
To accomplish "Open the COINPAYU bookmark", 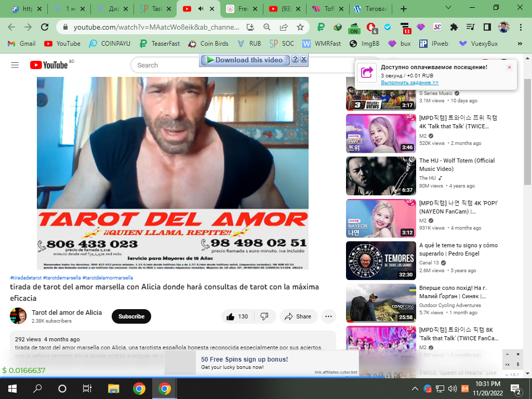I will click(110, 44).
